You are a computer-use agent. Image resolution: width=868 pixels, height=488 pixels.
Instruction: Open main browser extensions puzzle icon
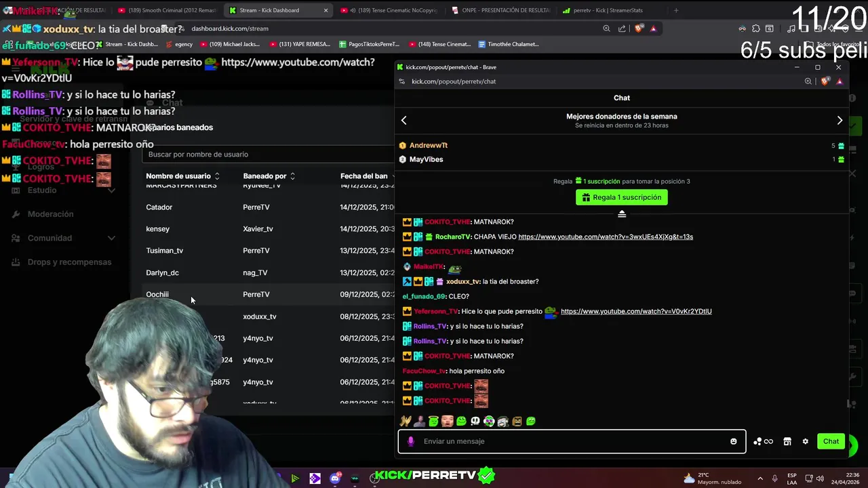(755, 28)
